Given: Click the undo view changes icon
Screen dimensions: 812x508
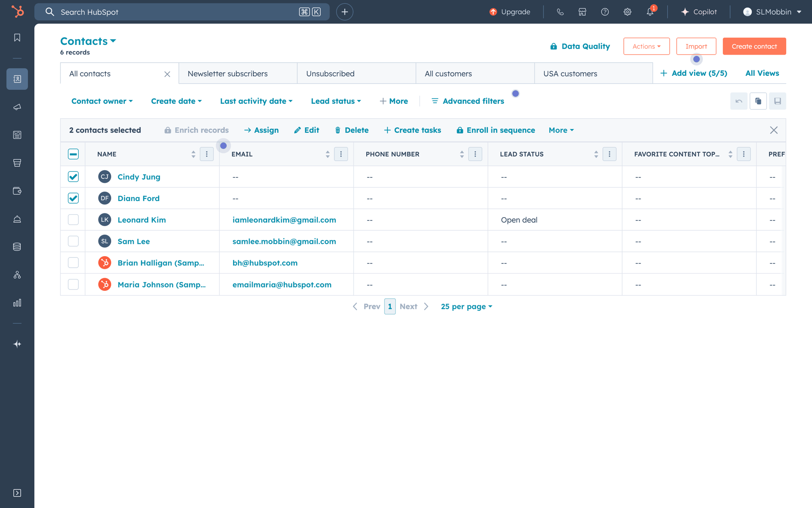Looking at the screenshot, I should (x=739, y=101).
